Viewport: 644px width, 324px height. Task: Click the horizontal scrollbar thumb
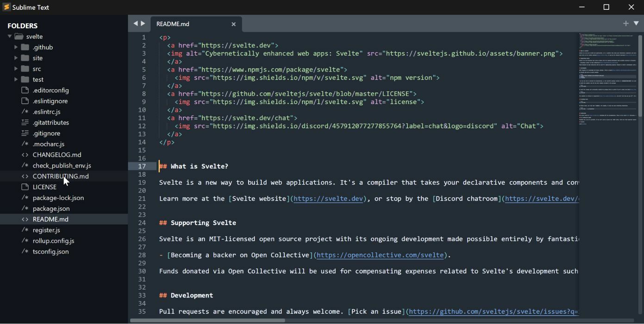(207, 320)
